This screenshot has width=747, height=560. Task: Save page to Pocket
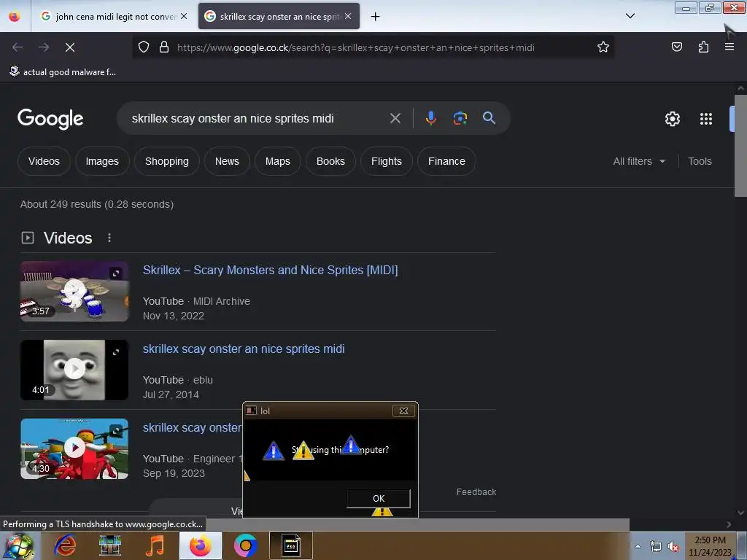coord(676,47)
